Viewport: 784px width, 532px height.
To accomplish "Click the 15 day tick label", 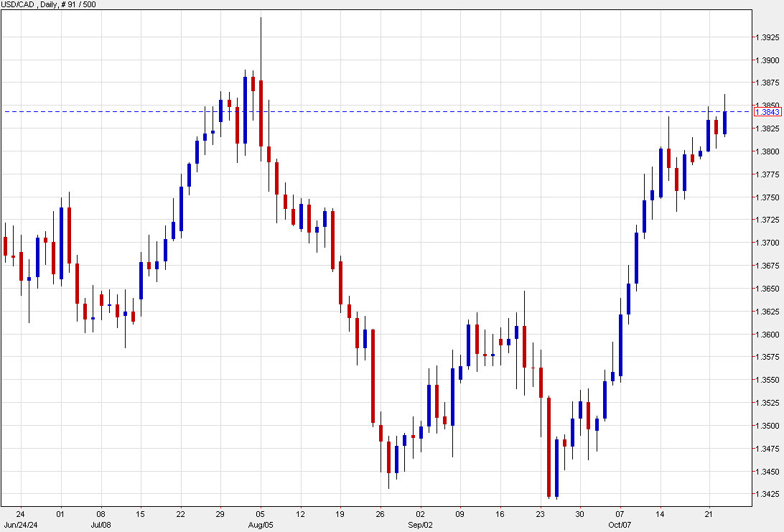I will click(x=141, y=514).
